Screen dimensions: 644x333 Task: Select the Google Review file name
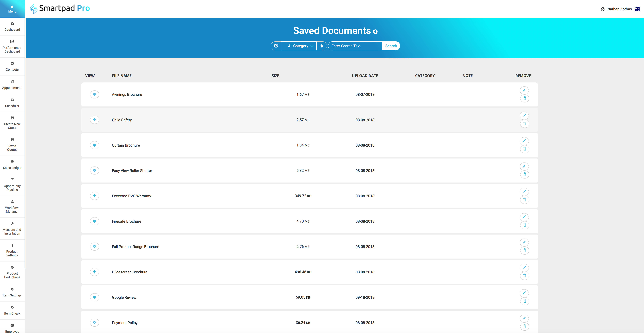[124, 298]
